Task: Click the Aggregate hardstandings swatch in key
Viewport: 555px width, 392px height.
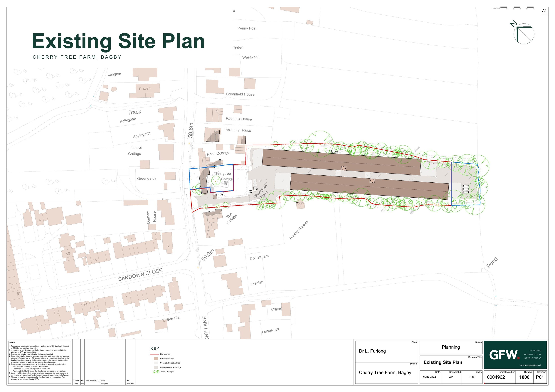Action: (x=156, y=367)
